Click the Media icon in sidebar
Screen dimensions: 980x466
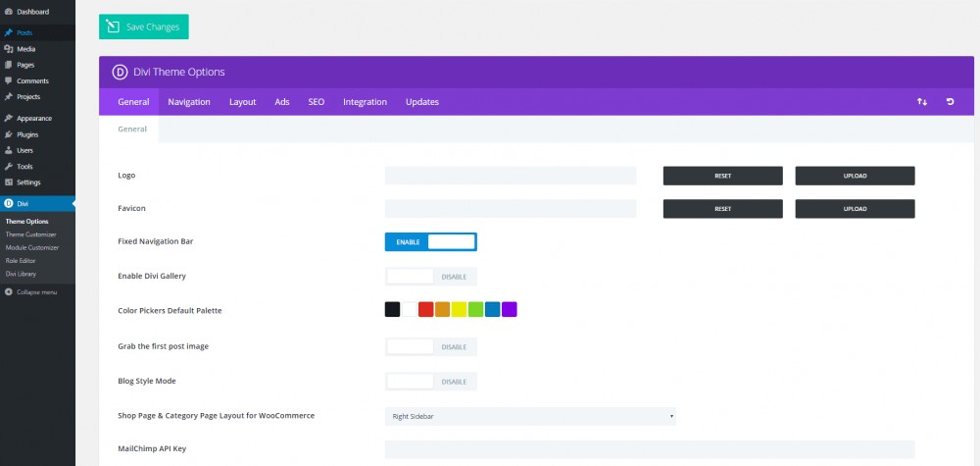8,49
